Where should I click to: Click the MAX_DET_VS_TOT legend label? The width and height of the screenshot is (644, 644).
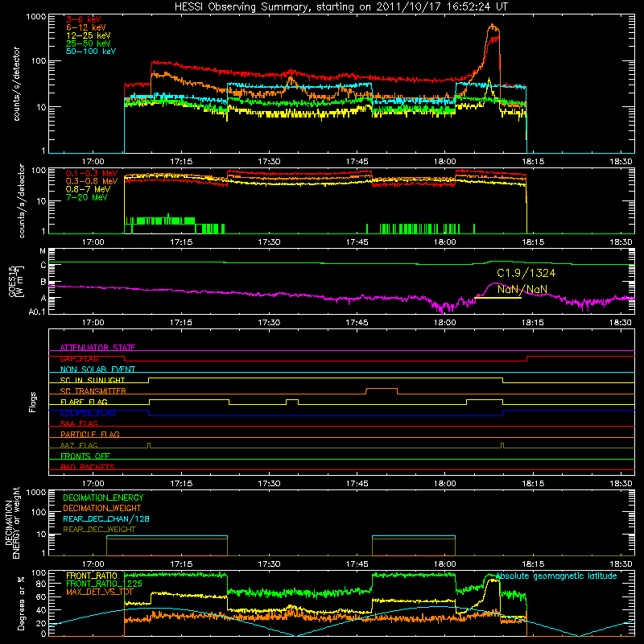[99, 592]
